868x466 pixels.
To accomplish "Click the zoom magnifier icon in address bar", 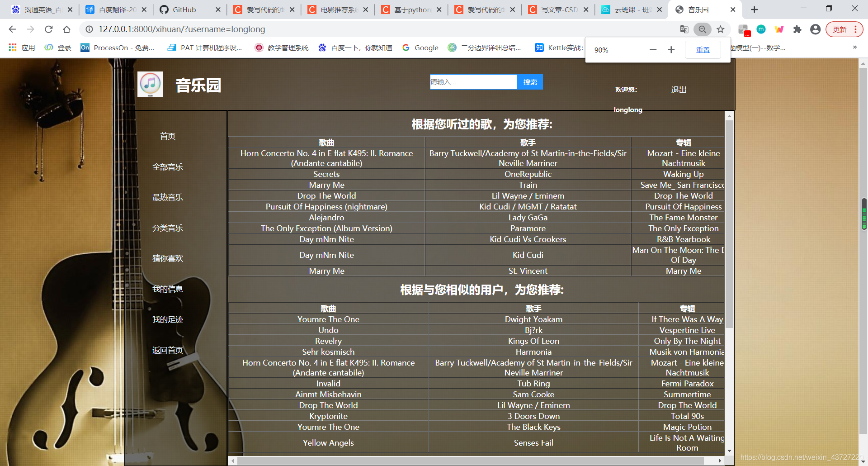I will pos(702,29).
